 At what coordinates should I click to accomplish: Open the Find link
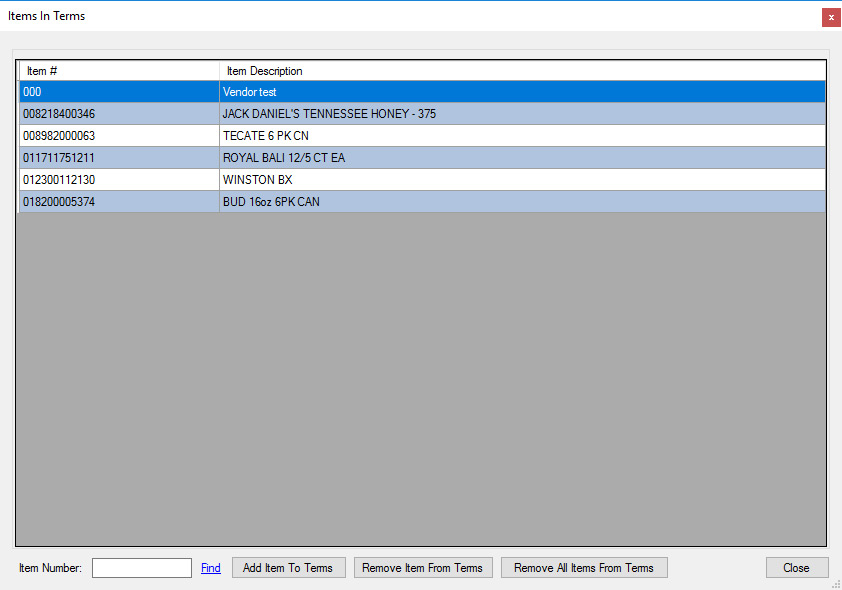[x=210, y=568]
